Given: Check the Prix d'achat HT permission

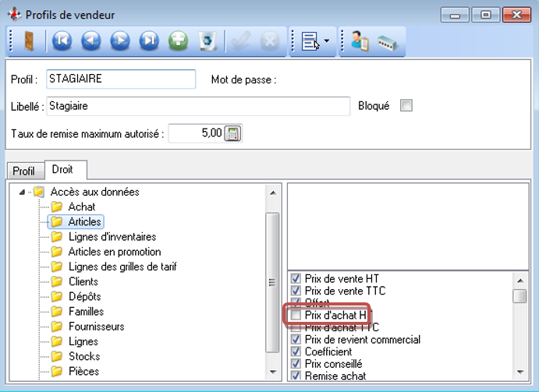Looking at the screenshot, I should tap(296, 316).
